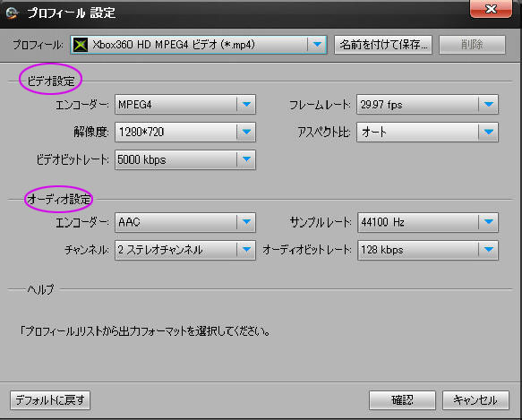This screenshot has height=420, width=522.
Task: Click the オーディオ設定 section heading
Action: pyautogui.click(x=58, y=199)
